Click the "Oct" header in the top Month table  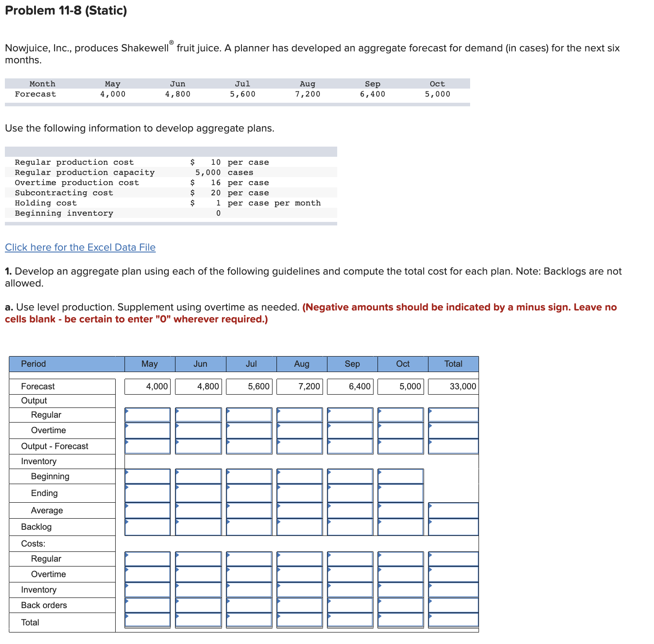(437, 84)
